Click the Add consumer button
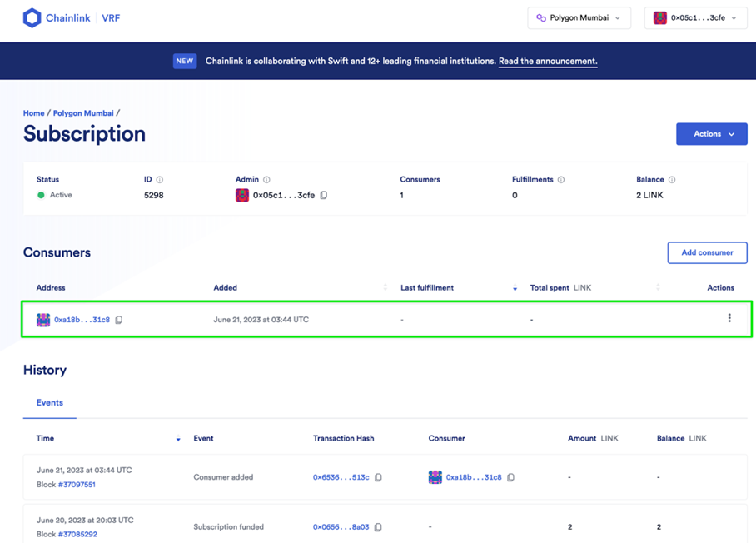 [x=708, y=252]
